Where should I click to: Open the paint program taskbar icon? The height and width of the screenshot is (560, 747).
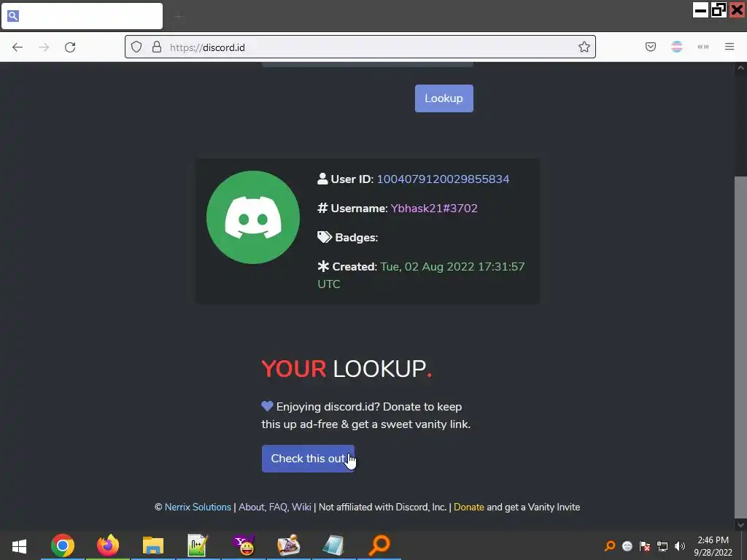[x=289, y=545]
